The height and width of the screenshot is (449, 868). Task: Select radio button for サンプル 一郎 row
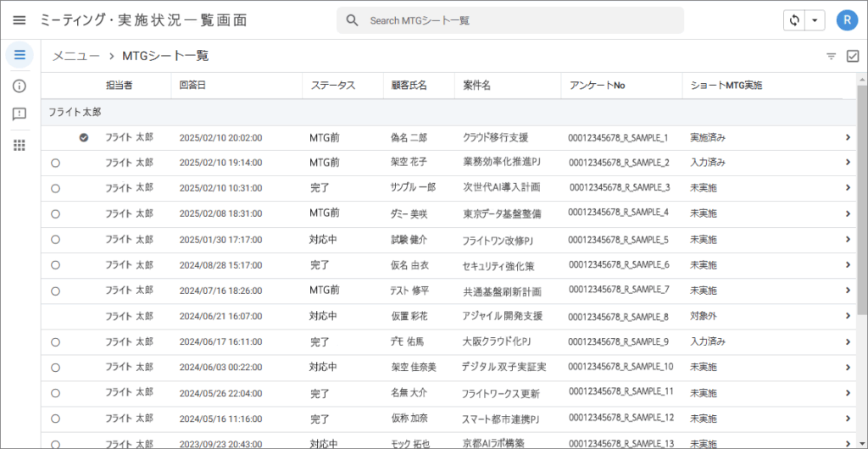(x=55, y=188)
